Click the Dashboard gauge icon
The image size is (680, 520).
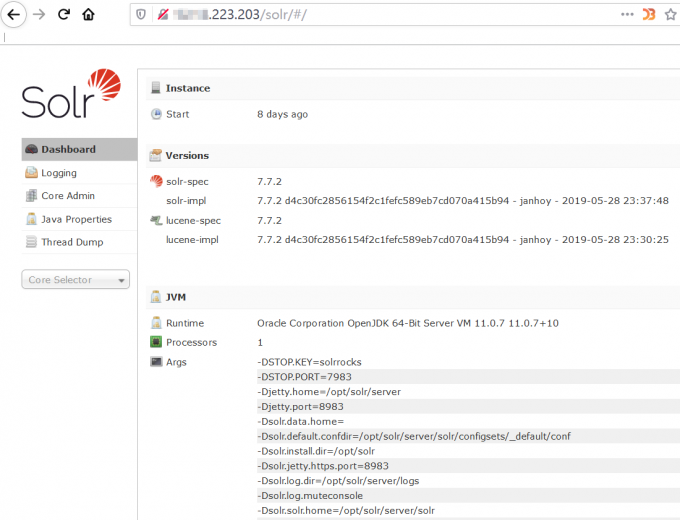click(31, 149)
